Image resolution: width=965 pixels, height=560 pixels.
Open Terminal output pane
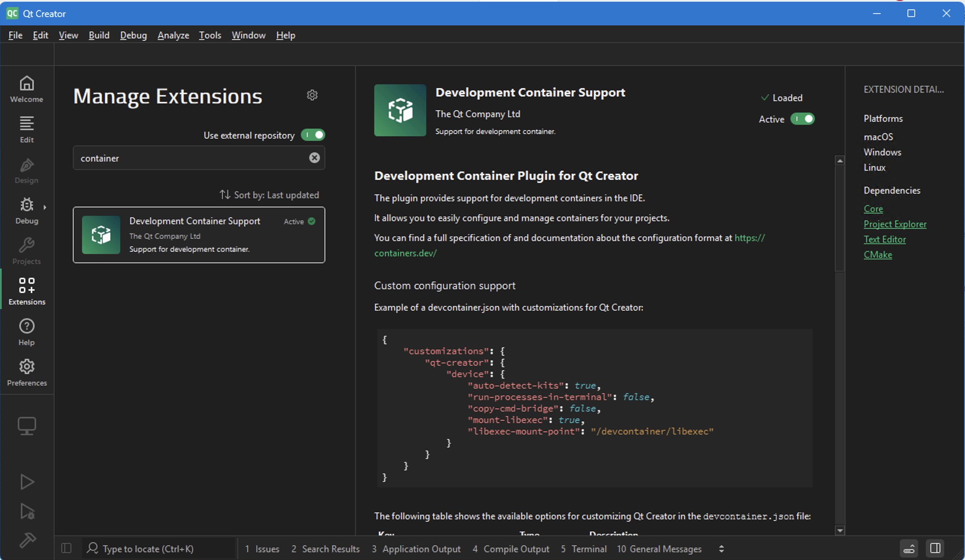pos(584,549)
